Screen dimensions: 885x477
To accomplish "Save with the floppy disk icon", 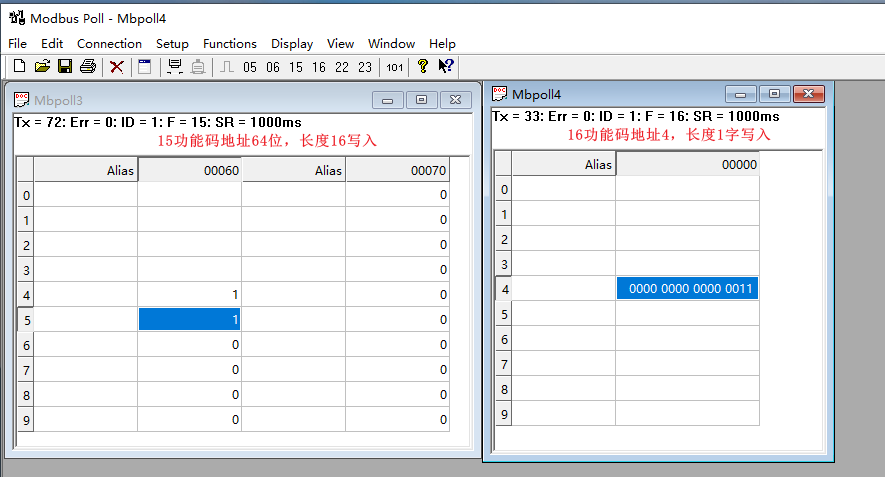I will click(65, 67).
